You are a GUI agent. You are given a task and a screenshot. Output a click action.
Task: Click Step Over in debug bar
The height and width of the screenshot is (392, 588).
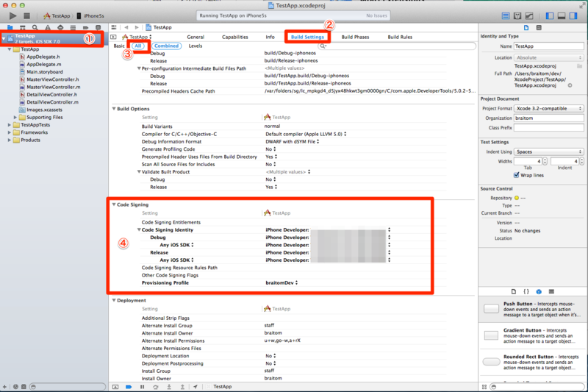pyautogui.click(x=156, y=387)
